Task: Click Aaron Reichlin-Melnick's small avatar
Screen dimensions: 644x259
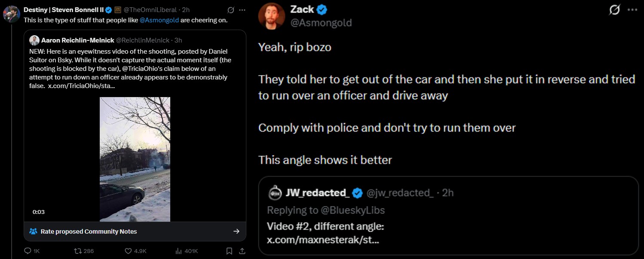Action: (34, 40)
